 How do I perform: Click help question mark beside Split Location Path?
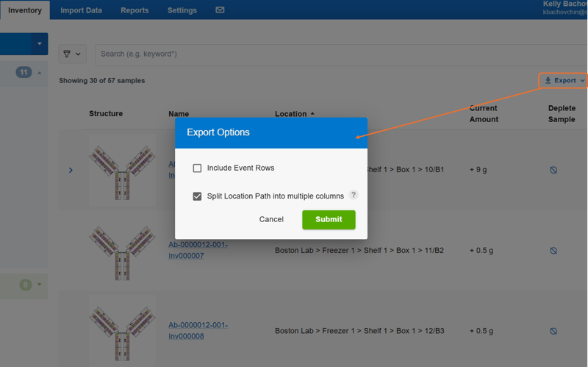coord(354,195)
